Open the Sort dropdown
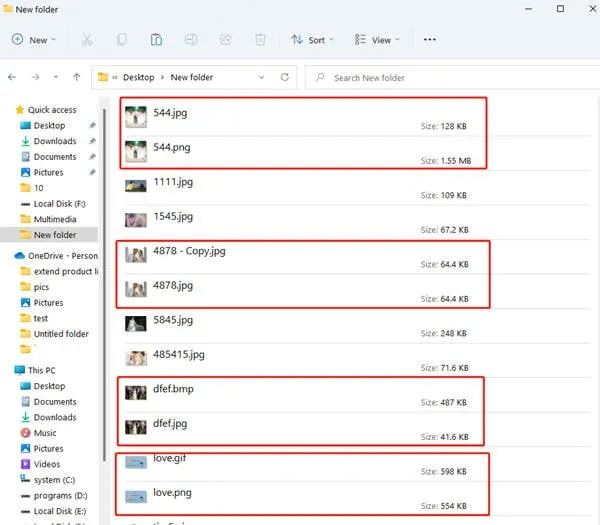The width and height of the screenshot is (600, 525). coord(312,40)
